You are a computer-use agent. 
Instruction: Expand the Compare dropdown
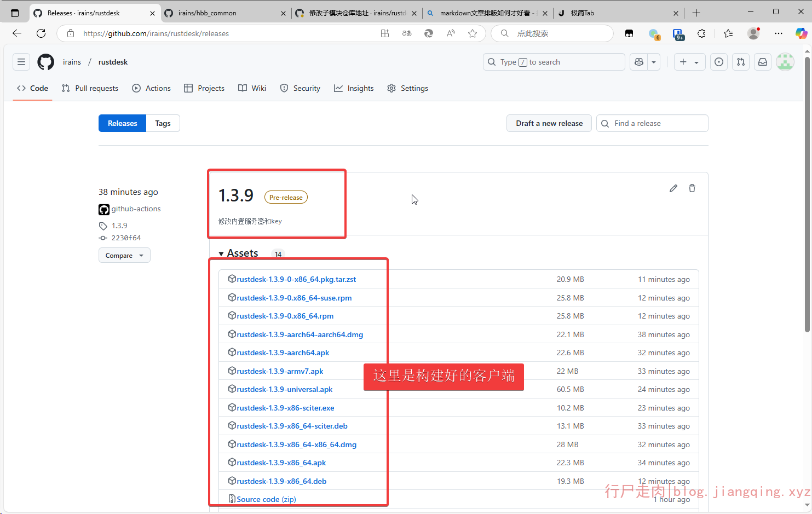coord(124,256)
